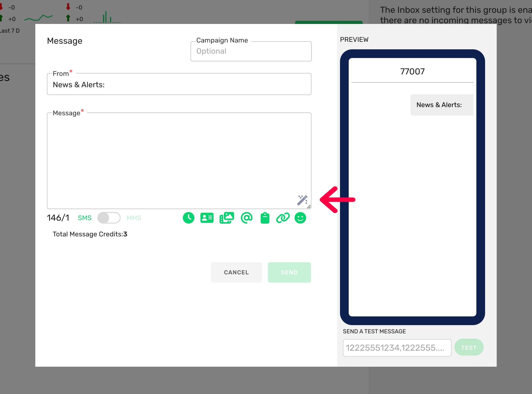Image resolution: width=532 pixels, height=394 pixels.
Task: Open the emoji picker
Action: 300,218
